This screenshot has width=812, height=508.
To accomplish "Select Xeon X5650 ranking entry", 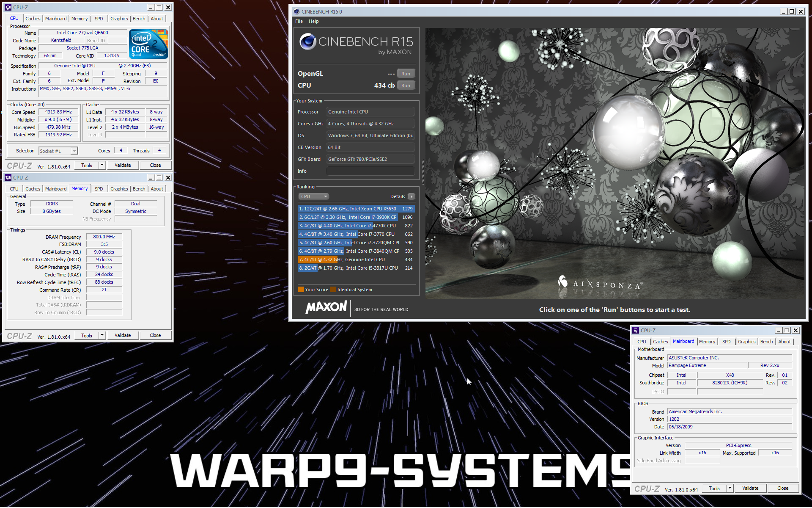I will pyautogui.click(x=356, y=209).
